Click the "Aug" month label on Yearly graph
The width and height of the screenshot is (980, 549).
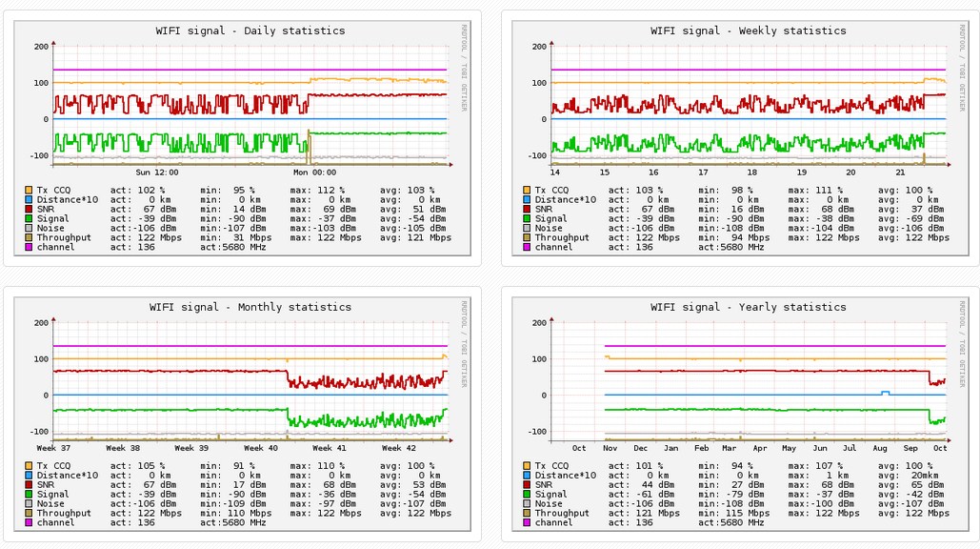879,448
